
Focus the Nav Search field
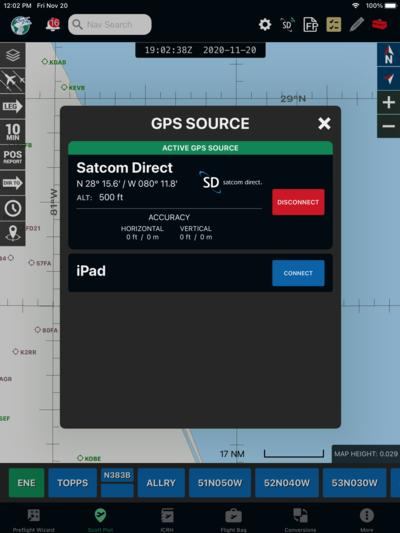coord(110,24)
